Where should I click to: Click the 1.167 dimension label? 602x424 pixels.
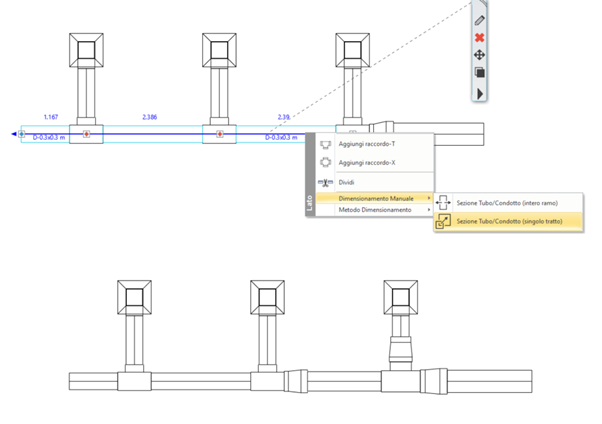coord(50,117)
